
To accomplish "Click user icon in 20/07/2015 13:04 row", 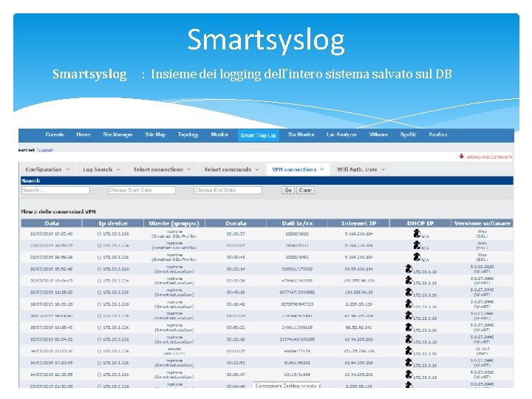I will 409,280.
